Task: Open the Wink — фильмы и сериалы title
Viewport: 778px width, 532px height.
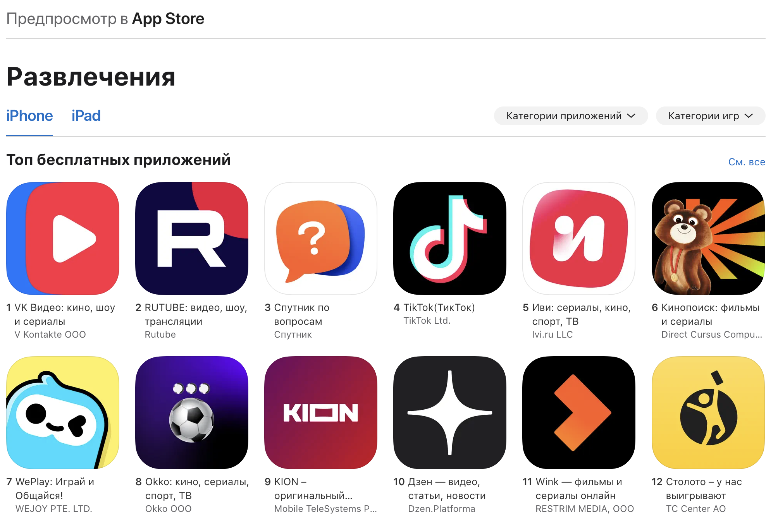Action: pos(579,489)
